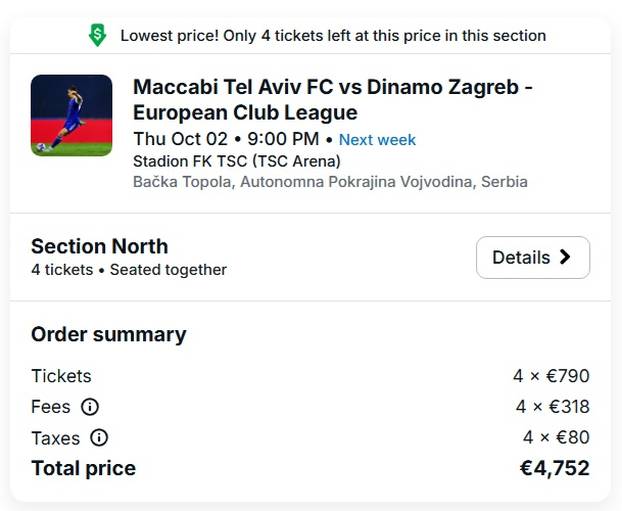Viewport: 622px width, 511px height.
Task: Click the event thumbnail image
Action: [72, 115]
